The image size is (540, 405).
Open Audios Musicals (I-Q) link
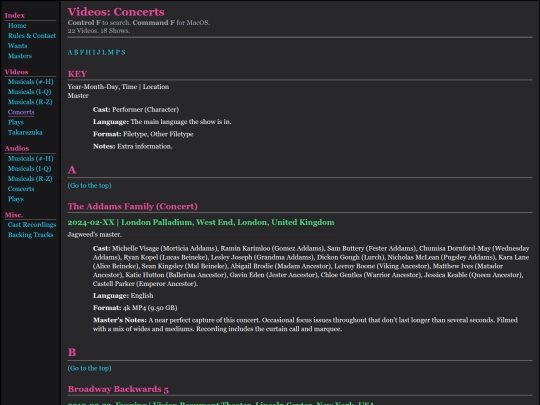click(x=30, y=168)
